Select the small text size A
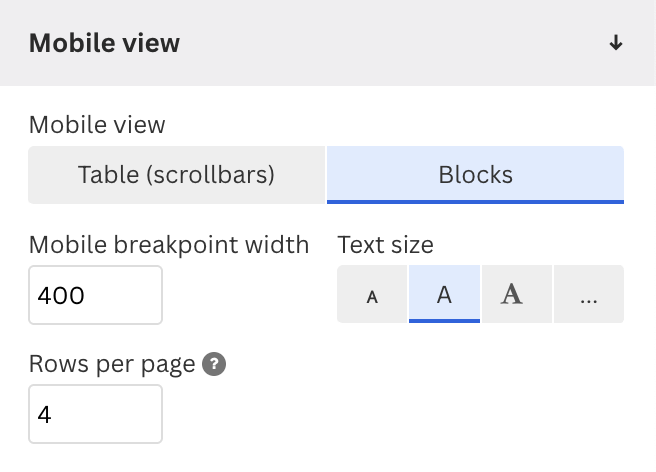The height and width of the screenshot is (472, 656). click(372, 294)
